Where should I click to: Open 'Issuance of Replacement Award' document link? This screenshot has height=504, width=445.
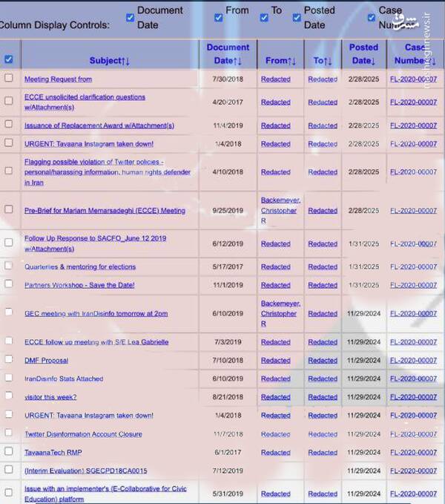pos(99,125)
